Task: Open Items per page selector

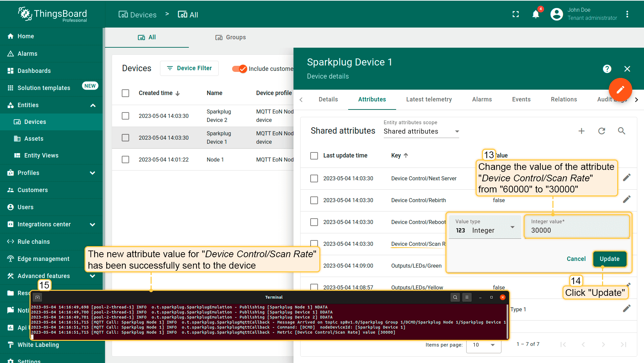Action: [483, 345]
